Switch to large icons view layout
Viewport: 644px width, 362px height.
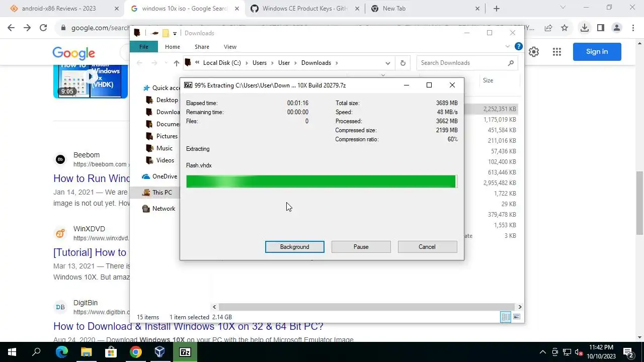point(517,317)
